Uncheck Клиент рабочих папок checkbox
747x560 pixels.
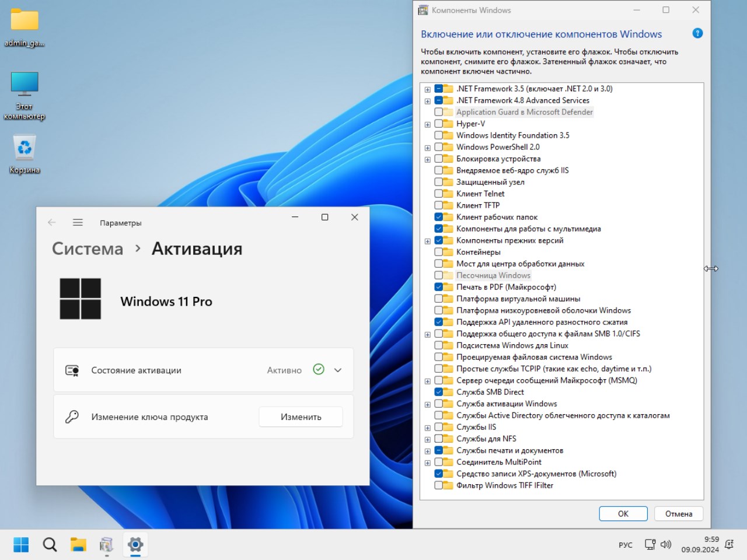[x=439, y=217]
